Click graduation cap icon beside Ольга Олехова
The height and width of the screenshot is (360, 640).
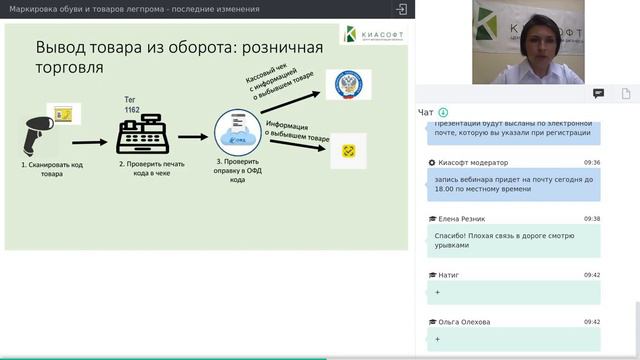coord(432,322)
